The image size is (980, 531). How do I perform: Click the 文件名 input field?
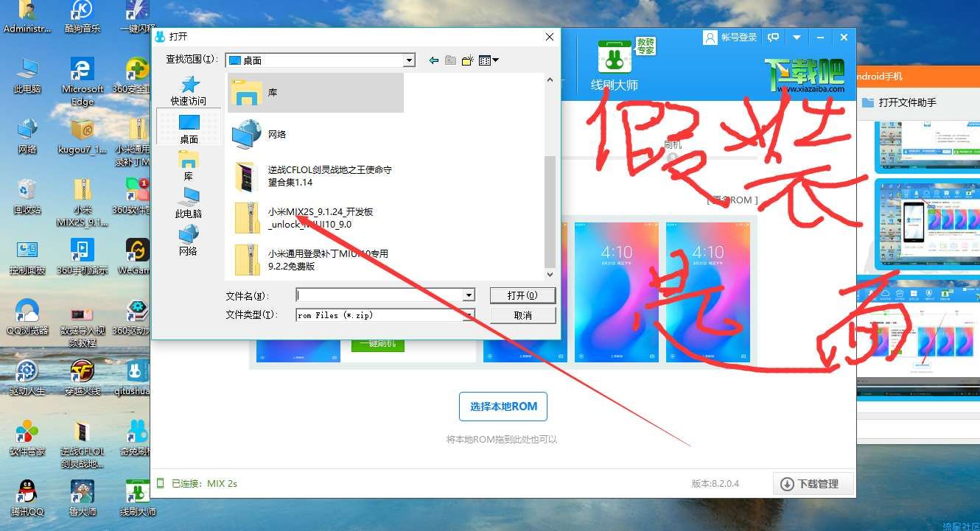[x=379, y=295]
